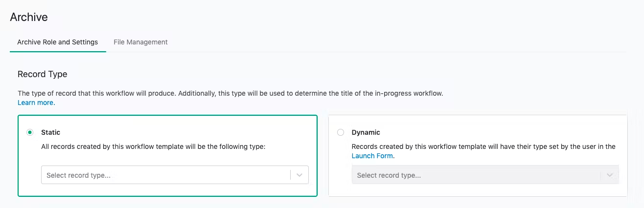
Task: Click the Static option label text
Action: [50, 132]
